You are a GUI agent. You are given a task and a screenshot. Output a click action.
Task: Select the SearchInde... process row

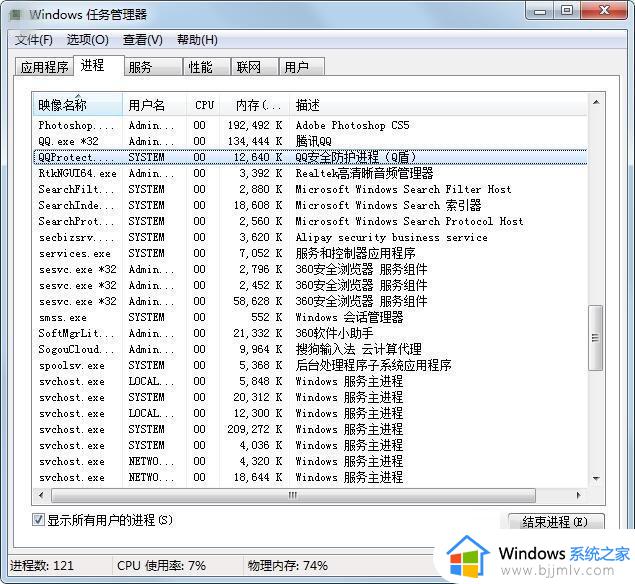click(x=310, y=205)
